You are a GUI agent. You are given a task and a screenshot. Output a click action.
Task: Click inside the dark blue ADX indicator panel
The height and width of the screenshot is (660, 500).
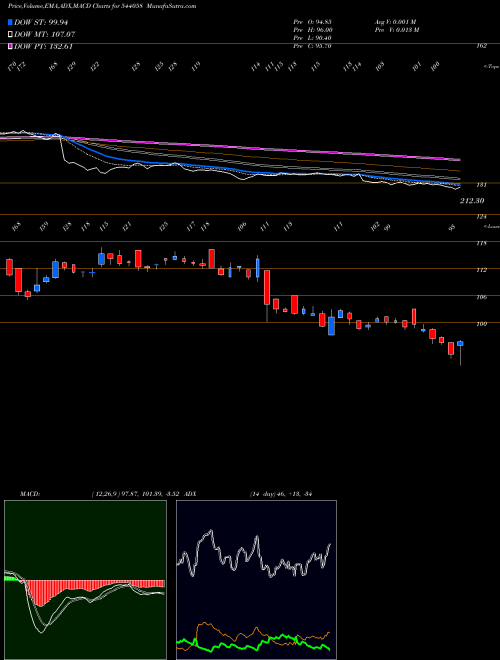pos(256,580)
